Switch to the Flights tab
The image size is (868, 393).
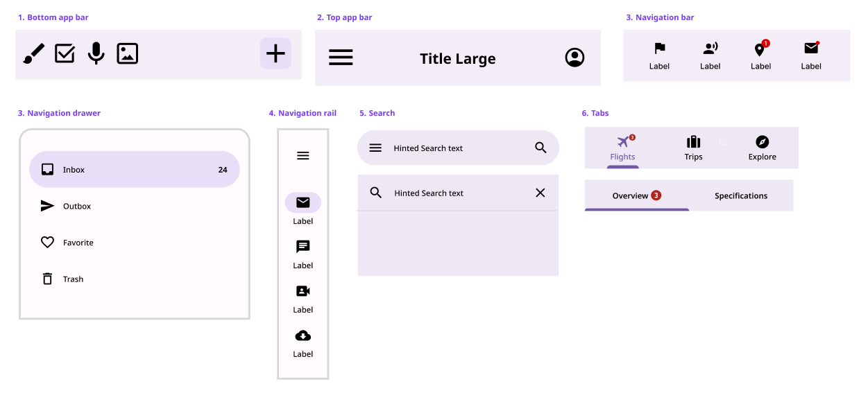coord(623,148)
